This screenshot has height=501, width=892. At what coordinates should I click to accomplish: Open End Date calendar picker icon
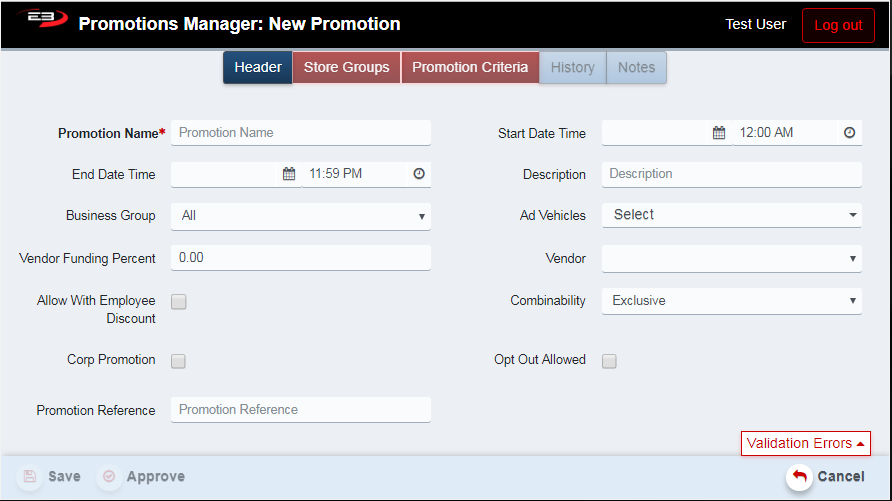tap(289, 174)
